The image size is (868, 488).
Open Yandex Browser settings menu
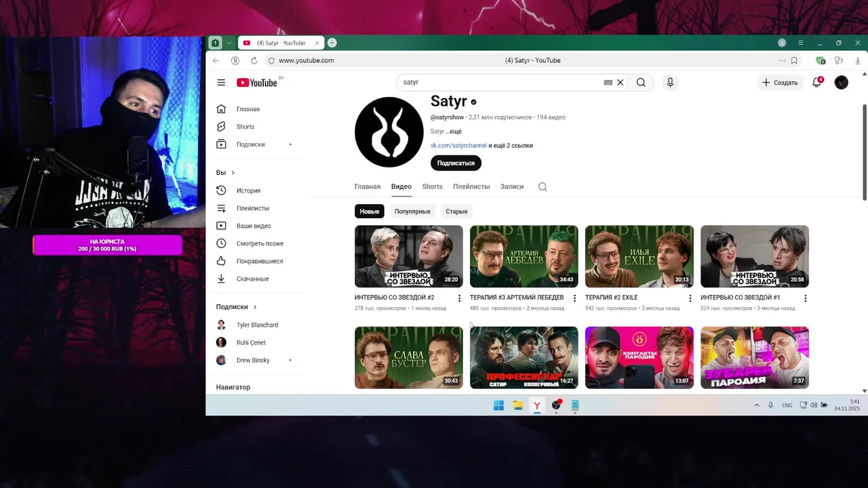[801, 43]
